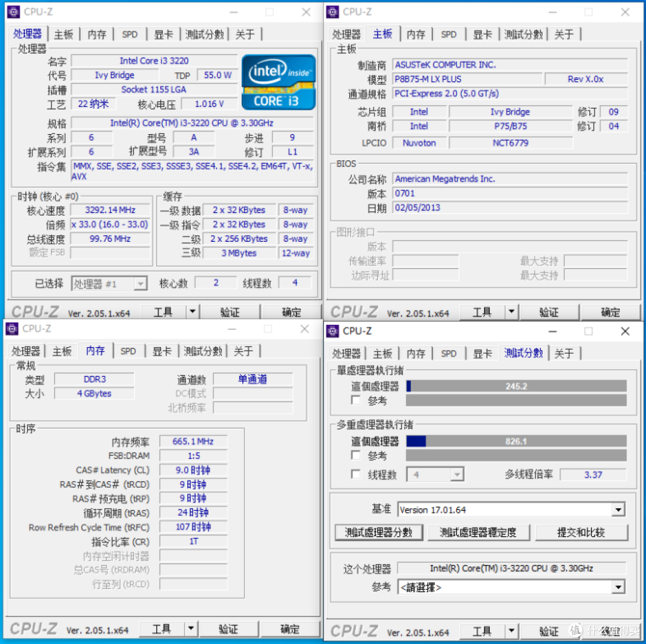This screenshot has height=644, width=646.
Task: Click 确定 button in top-left window
Action: tap(292, 312)
